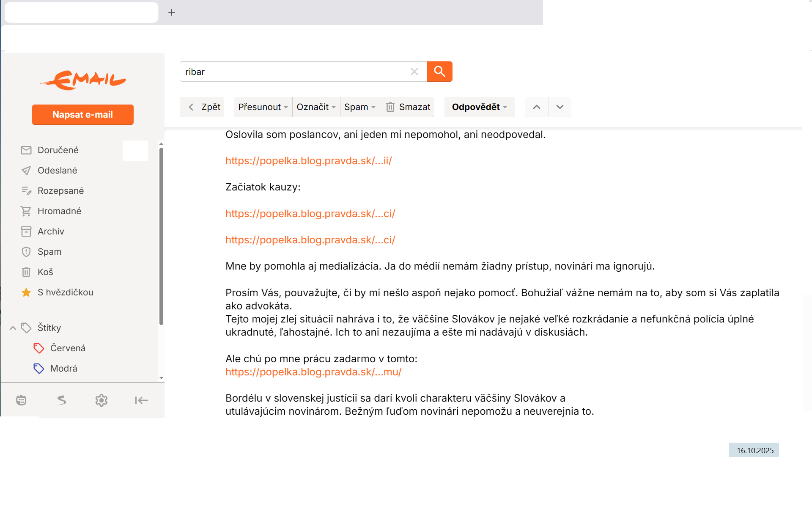Click the orange search magnifier button

[x=439, y=72]
